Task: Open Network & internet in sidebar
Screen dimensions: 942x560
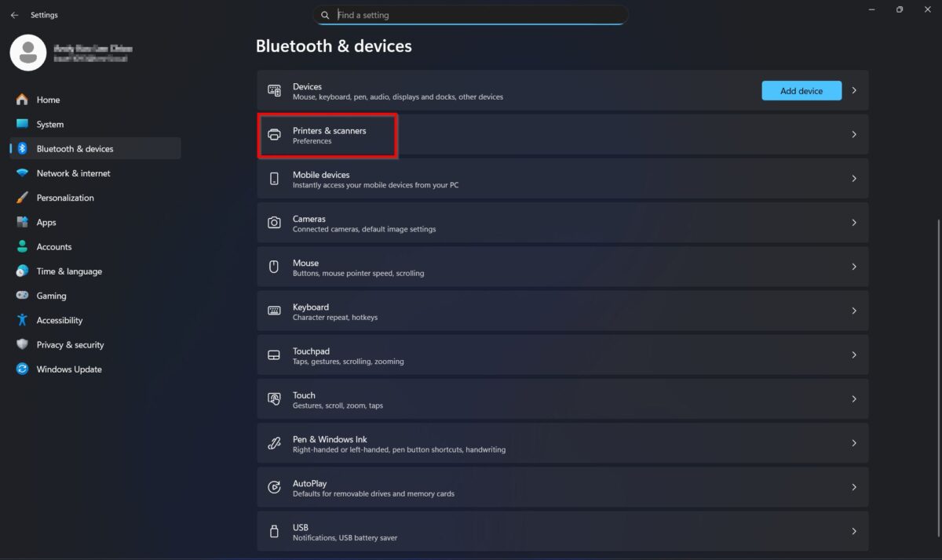Action: pos(73,173)
